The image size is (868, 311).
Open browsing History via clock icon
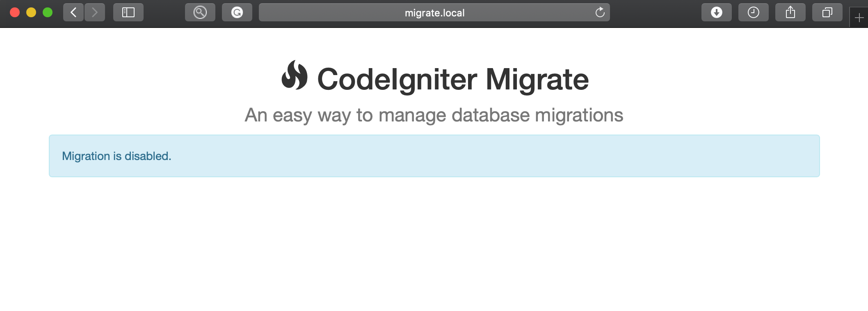click(753, 12)
